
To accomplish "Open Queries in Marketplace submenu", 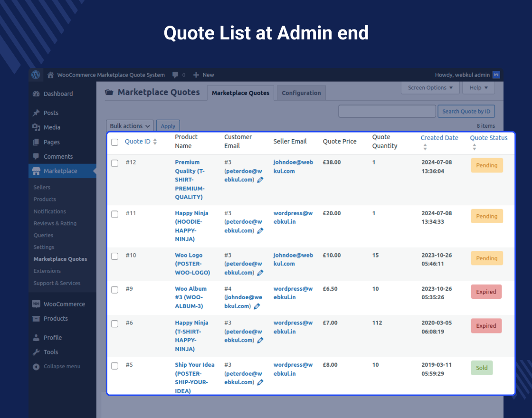I will (43, 235).
